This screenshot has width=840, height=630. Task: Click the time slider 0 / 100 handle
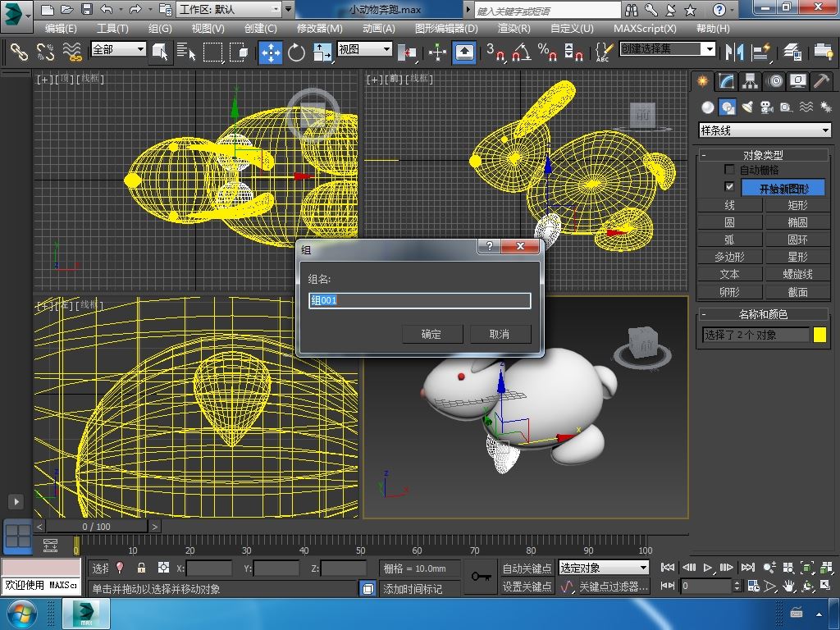coord(97,527)
